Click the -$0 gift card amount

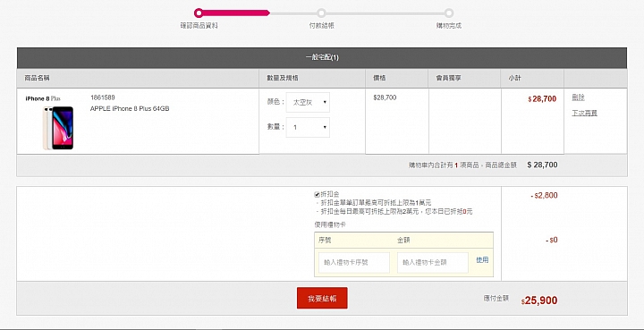[x=552, y=240]
